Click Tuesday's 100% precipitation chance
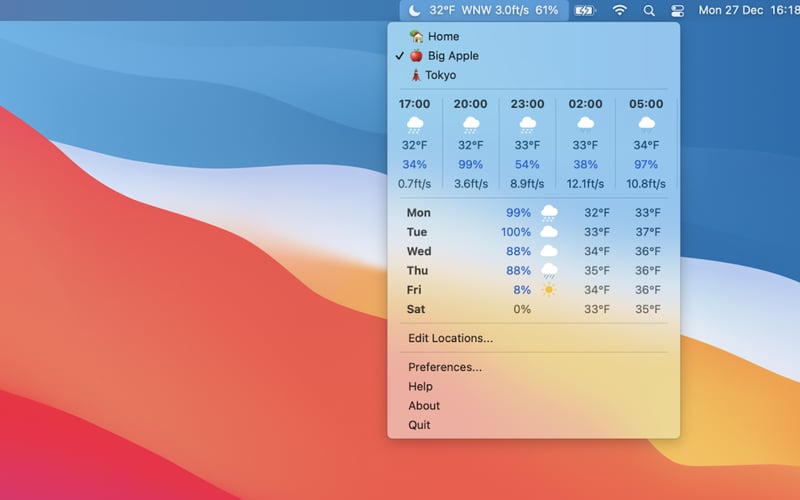This screenshot has height=500, width=800. pos(516,232)
